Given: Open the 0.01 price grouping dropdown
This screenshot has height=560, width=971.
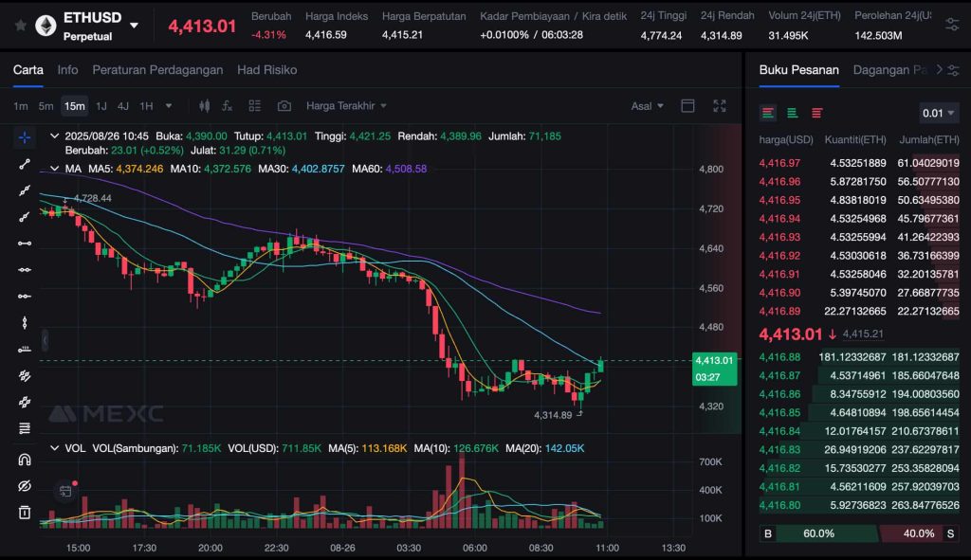Looking at the screenshot, I should pos(939,113).
